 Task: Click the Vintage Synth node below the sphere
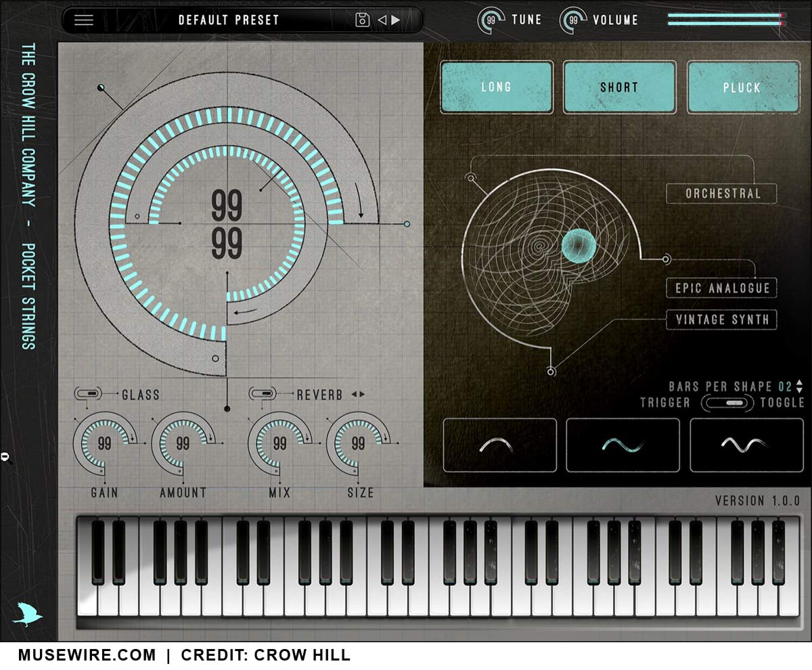551,371
